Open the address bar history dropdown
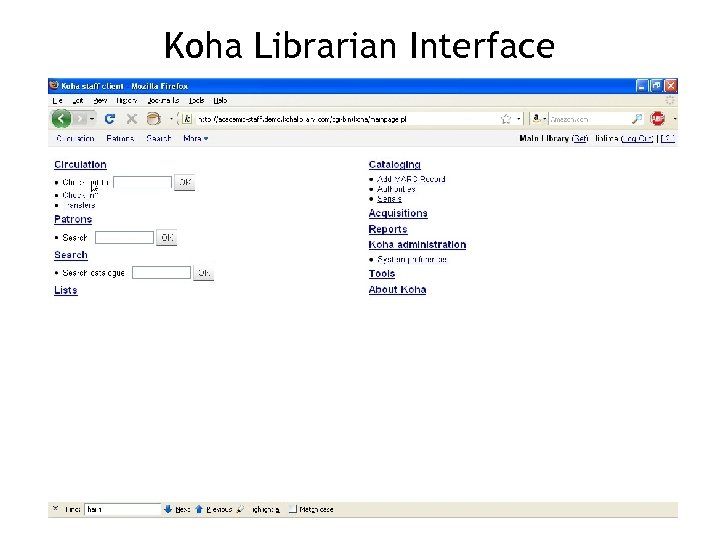This screenshot has height=540, width=720. 518,119
